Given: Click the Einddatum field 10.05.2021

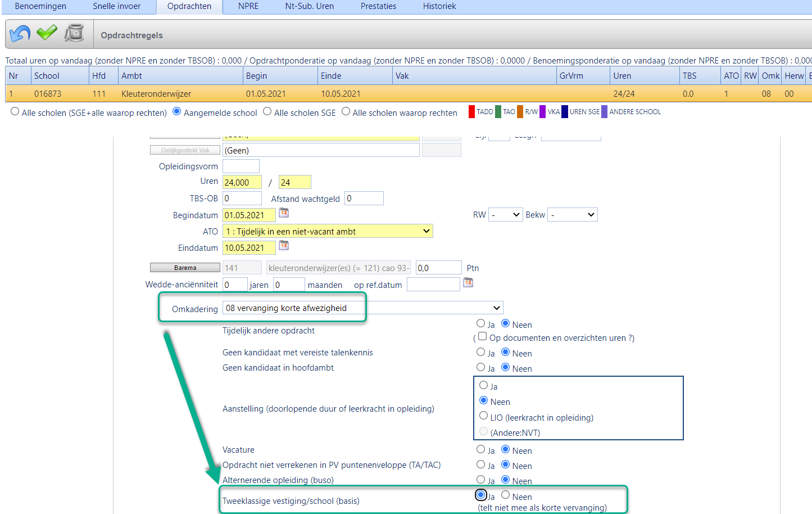Looking at the screenshot, I should [250, 247].
